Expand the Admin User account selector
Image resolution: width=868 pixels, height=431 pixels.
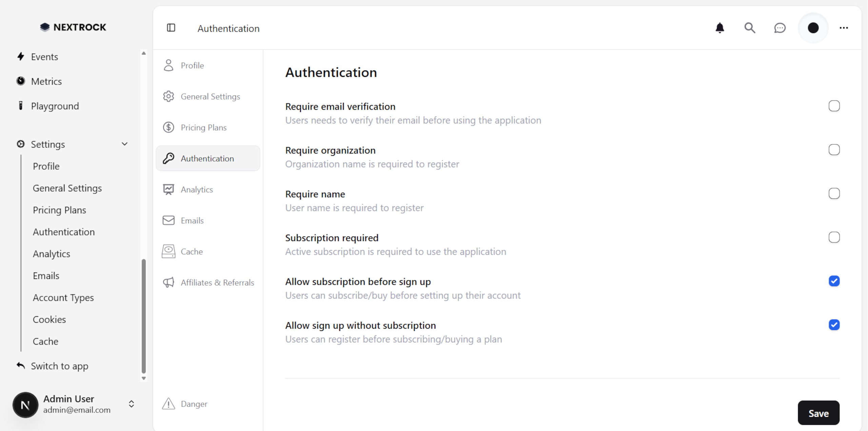132,404
